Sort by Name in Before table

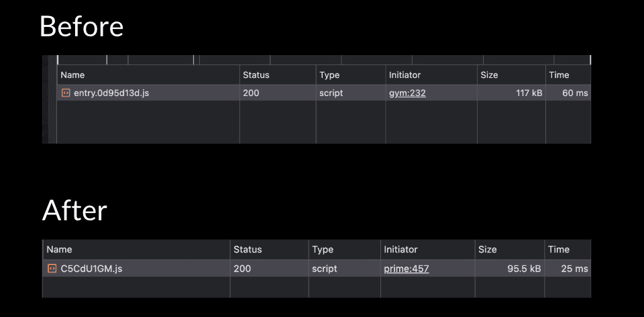coord(148,75)
